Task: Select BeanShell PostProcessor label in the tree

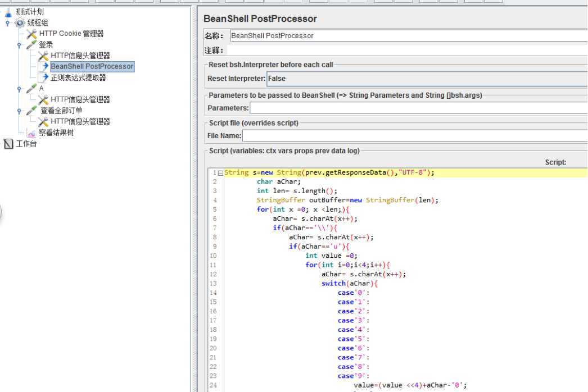Action: (92, 66)
